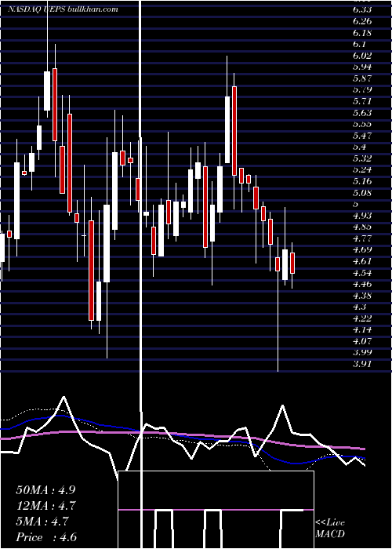The image size is (392, 549).
Task: Select the 5.79 price axis label
Action: tap(362, 89)
